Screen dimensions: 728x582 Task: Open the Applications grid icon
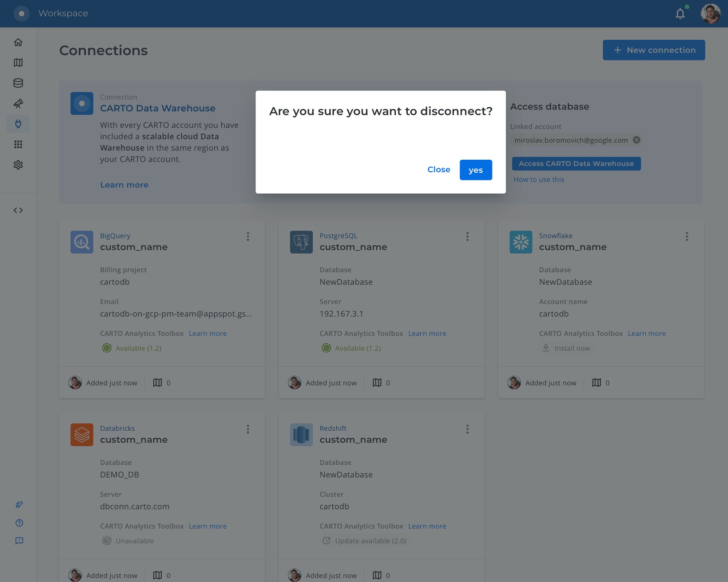18,144
